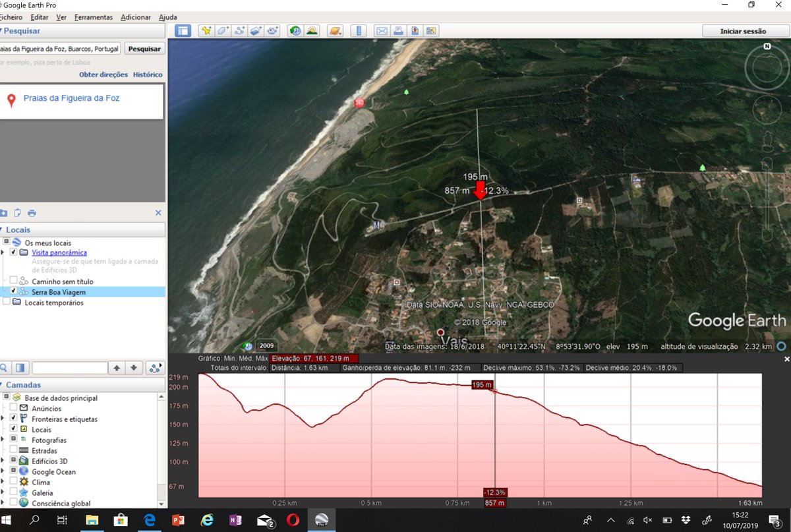
Task: Expand Visita panorâmica folder
Action: click(3, 252)
